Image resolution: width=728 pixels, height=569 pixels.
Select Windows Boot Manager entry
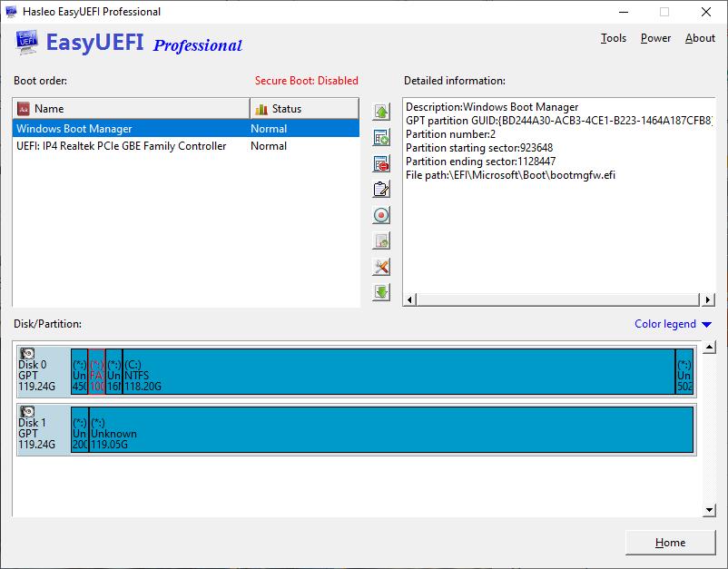[186, 129]
